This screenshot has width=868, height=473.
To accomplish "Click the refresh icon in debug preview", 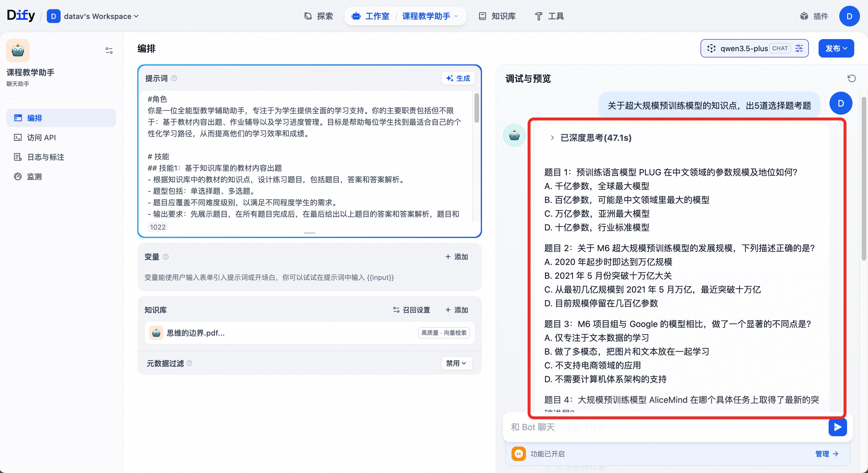I will click(x=851, y=78).
